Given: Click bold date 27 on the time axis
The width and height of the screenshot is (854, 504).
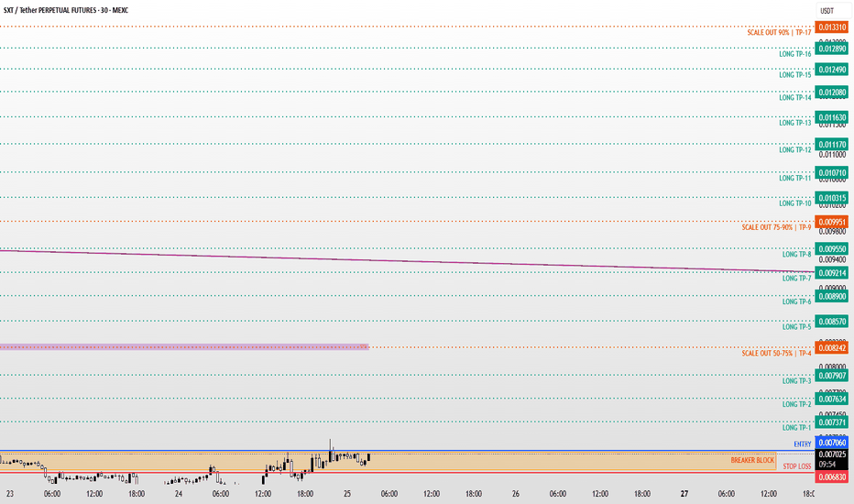Looking at the screenshot, I should coord(684,494).
